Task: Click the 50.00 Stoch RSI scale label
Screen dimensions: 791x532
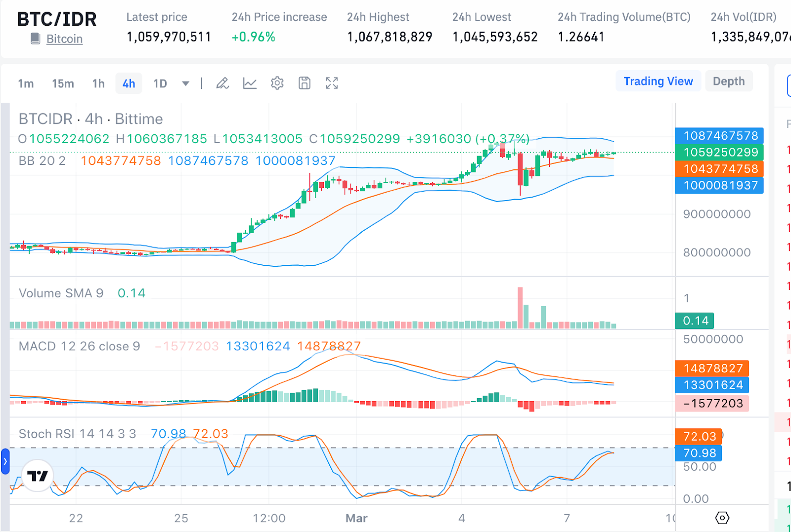Action: coord(700,467)
